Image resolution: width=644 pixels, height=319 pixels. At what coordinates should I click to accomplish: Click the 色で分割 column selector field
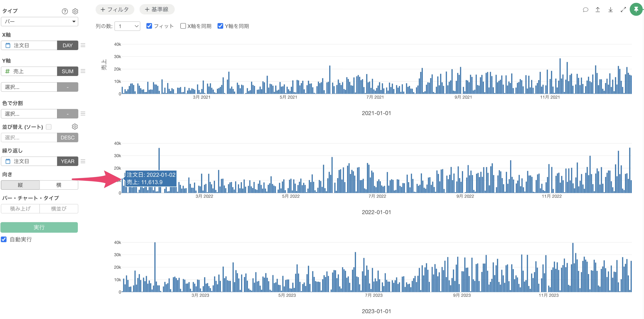pos(29,114)
